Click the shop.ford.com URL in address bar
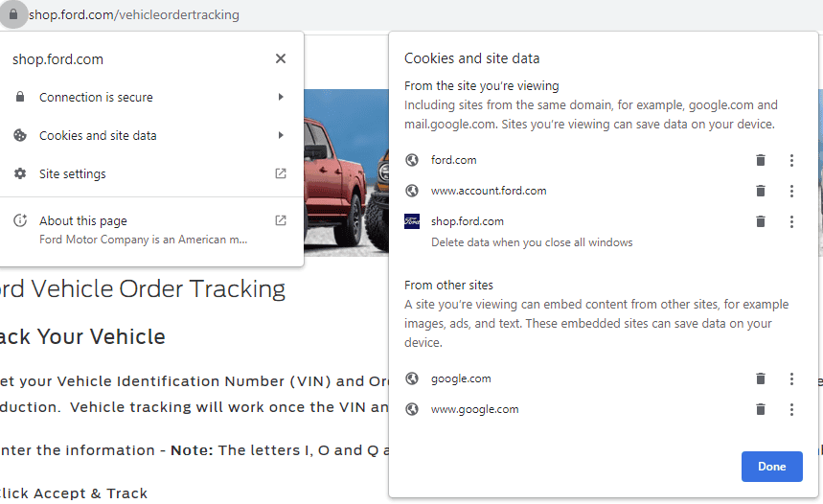The width and height of the screenshot is (823, 504). (134, 14)
